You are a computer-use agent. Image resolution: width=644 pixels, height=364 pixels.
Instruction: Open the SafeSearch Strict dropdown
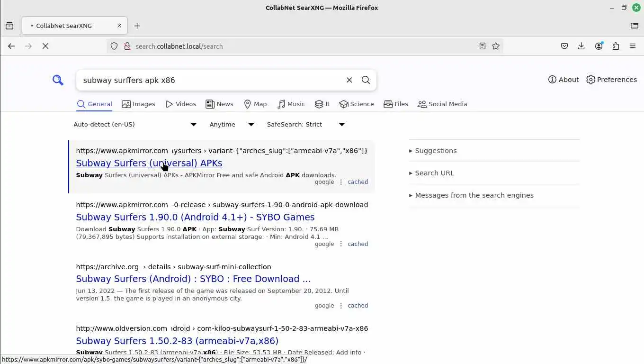(x=305, y=124)
